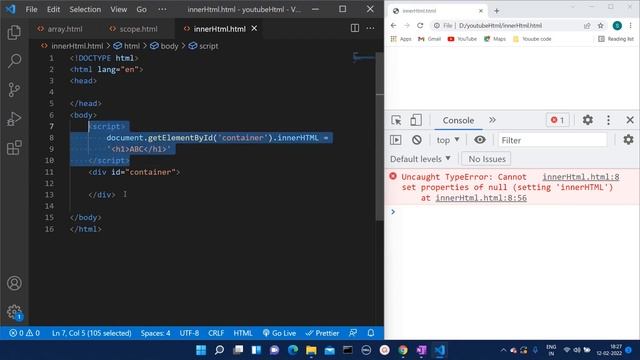Image resolution: width=640 pixels, height=360 pixels.
Task: Open the Edit menu
Action: point(53,9)
